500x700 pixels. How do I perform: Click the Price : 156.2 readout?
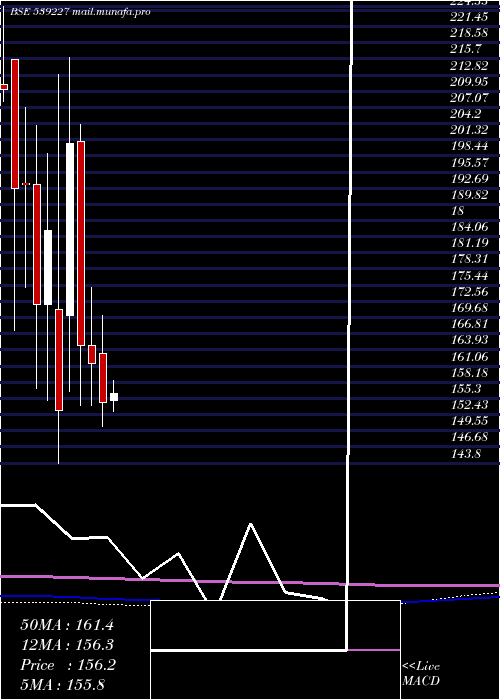click(x=68, y=665)
